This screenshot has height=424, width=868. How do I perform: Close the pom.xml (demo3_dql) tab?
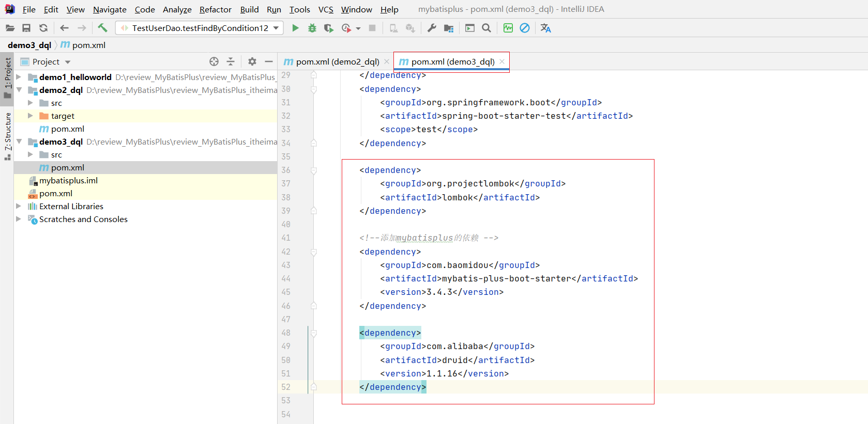tap(502, 61)
